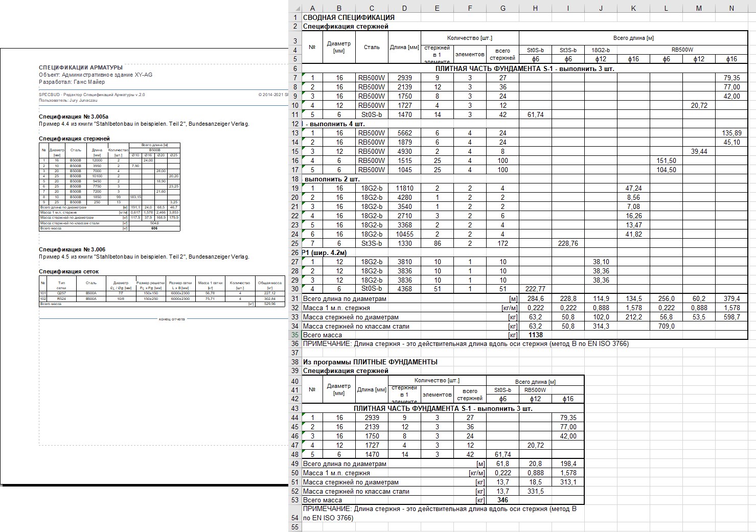This screenshot has height=532, width=756.
Task: Select column header A
Action: (312, 8)
